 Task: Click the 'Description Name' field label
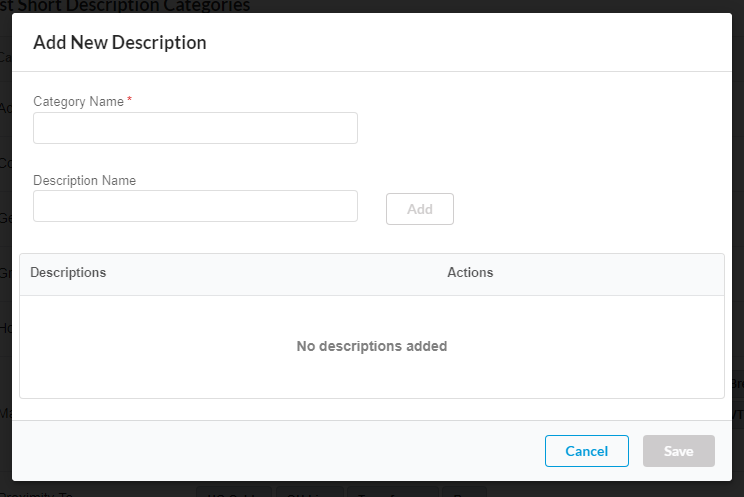84,181
